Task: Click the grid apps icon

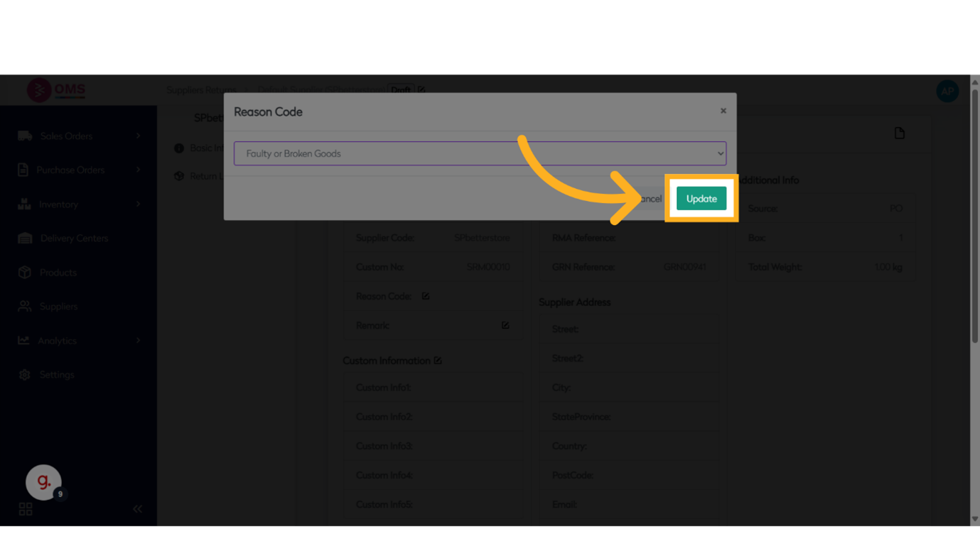Action: 26,509
